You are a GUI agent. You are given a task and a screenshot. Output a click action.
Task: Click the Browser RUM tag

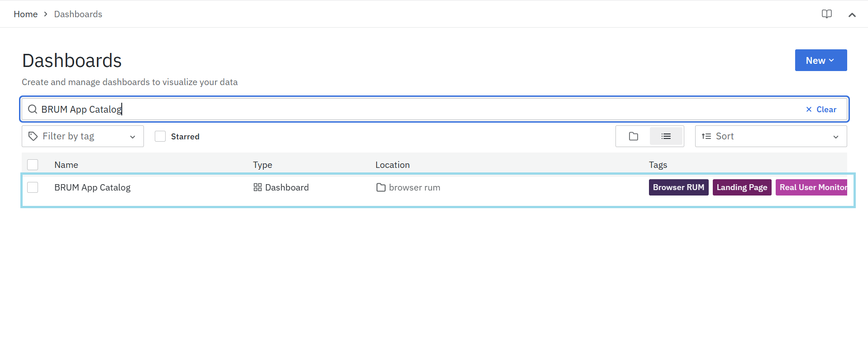tap(678, 187)
